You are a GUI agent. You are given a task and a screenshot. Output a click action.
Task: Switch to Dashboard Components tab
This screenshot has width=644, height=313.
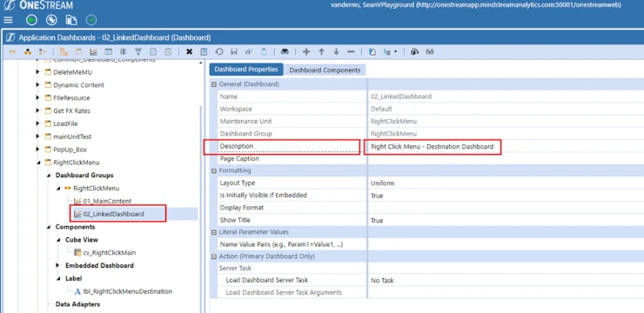[325, 70]
